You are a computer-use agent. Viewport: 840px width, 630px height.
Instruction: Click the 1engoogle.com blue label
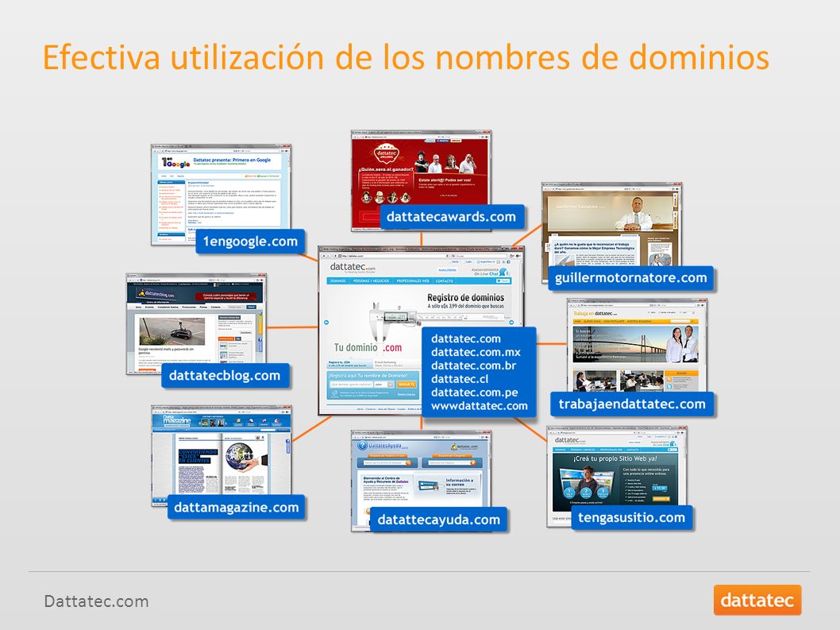pyautogui.click(x=250, y=242)
